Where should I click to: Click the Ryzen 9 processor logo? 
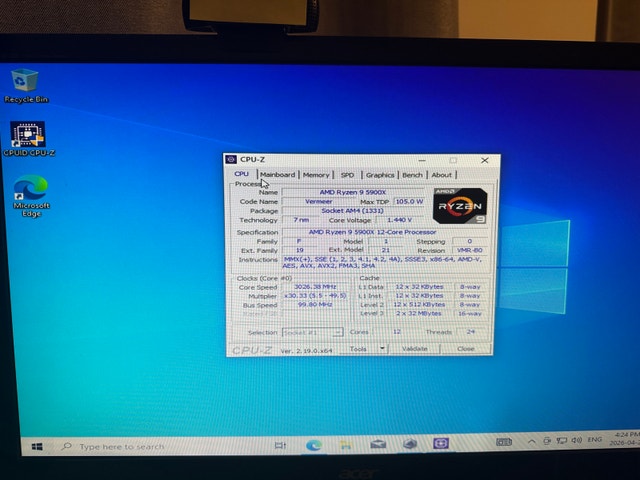pos(460,206)
